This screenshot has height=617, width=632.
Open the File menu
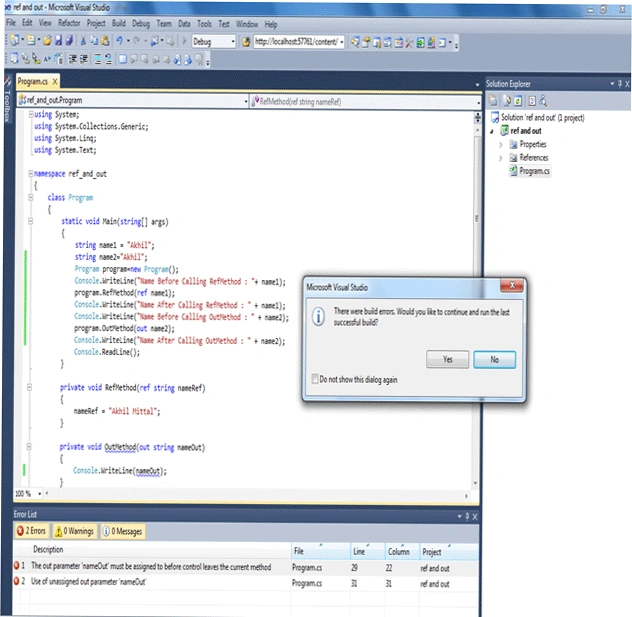click(11, 23)
